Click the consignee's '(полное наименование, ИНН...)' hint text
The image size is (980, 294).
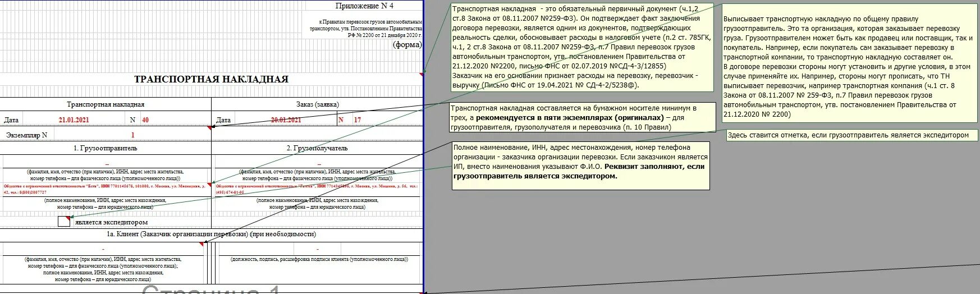317,204
